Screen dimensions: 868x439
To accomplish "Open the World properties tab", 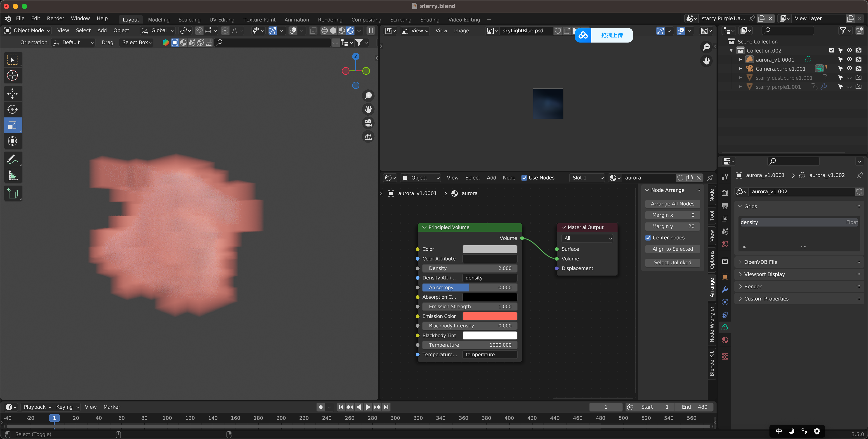I will tap(725, 244).
